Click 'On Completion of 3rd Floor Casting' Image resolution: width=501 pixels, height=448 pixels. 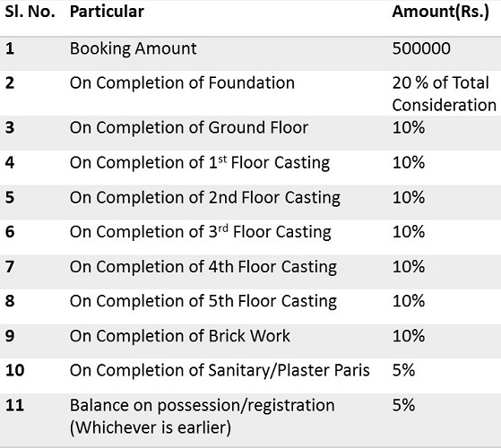pyautogui.click(x=201, y=232)
